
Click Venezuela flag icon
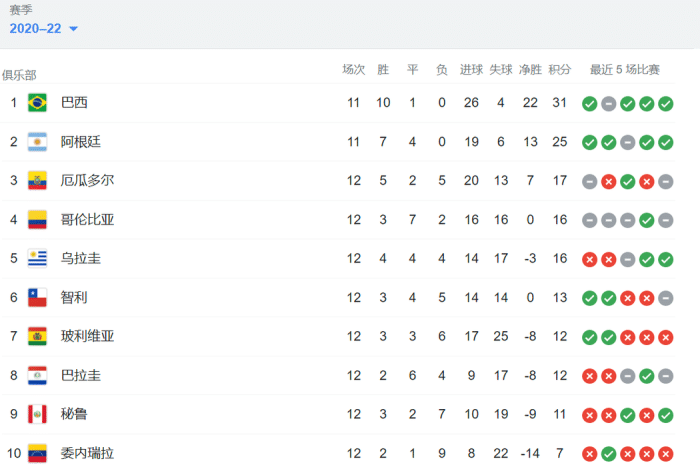[38, 452]
